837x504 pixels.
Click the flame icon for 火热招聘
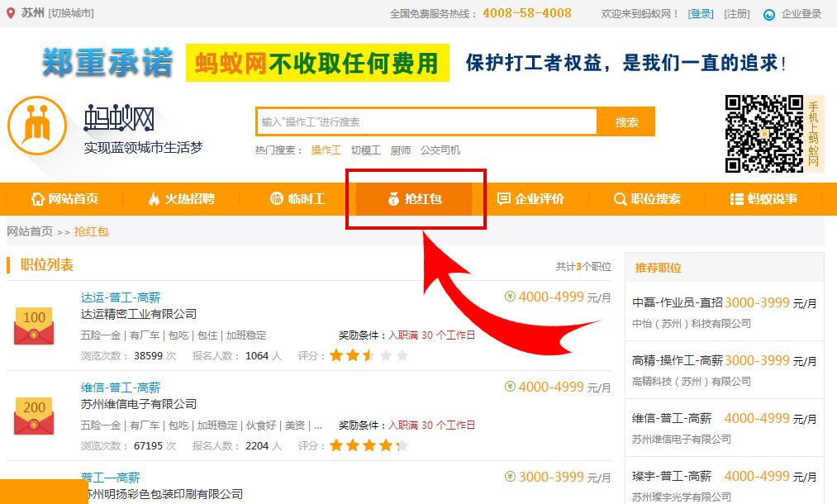pyautogui.click(x=154, y=199)
